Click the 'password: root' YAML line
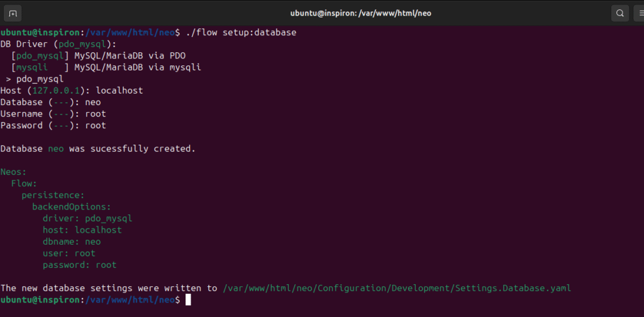644x317 pixels. point(79,265)
